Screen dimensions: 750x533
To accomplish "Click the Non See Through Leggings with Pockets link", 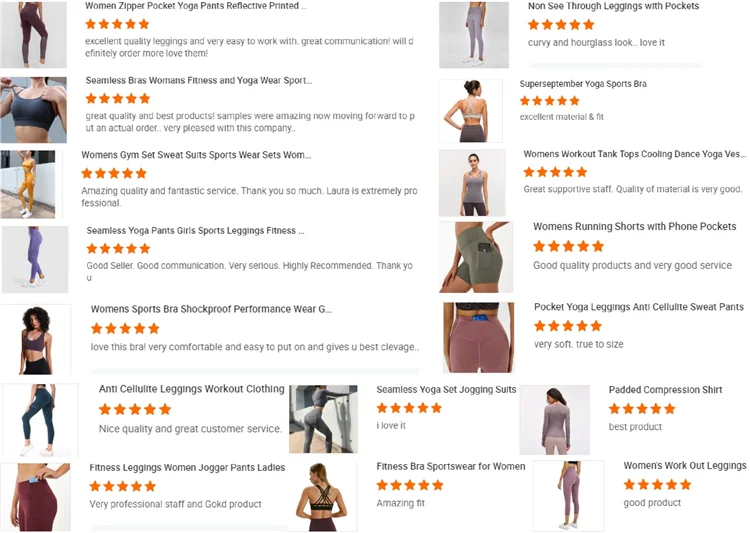I will tap(613, 6).
